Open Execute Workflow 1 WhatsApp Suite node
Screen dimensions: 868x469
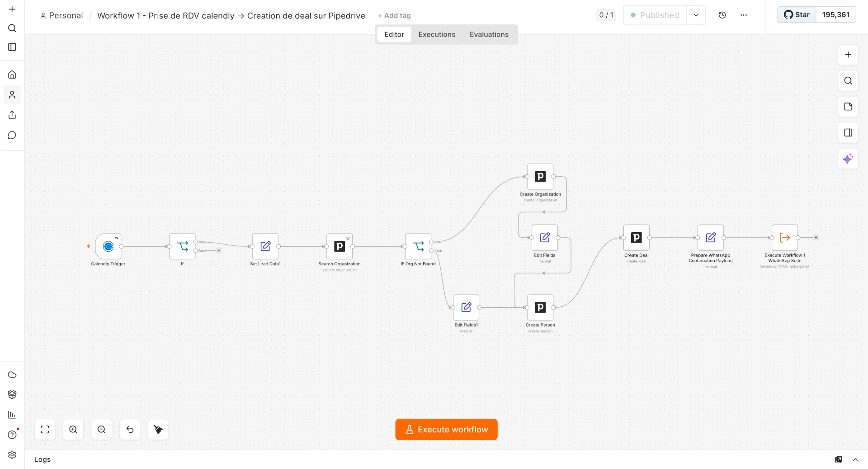pos(785,238)
